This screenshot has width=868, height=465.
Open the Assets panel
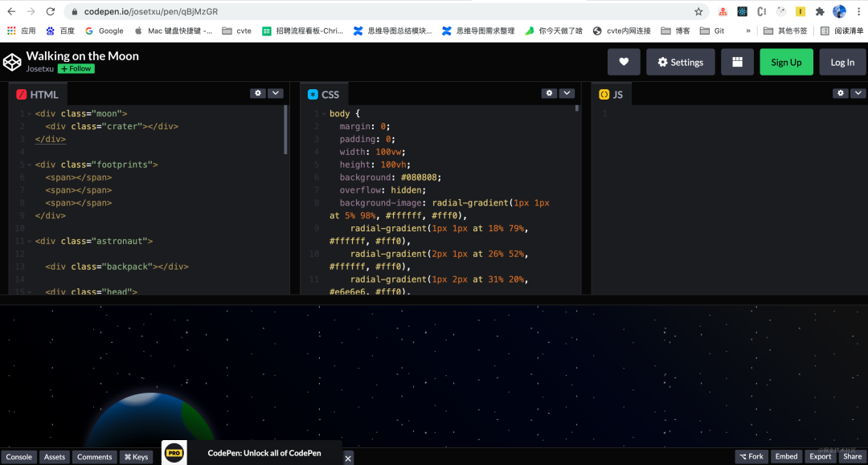55,457
